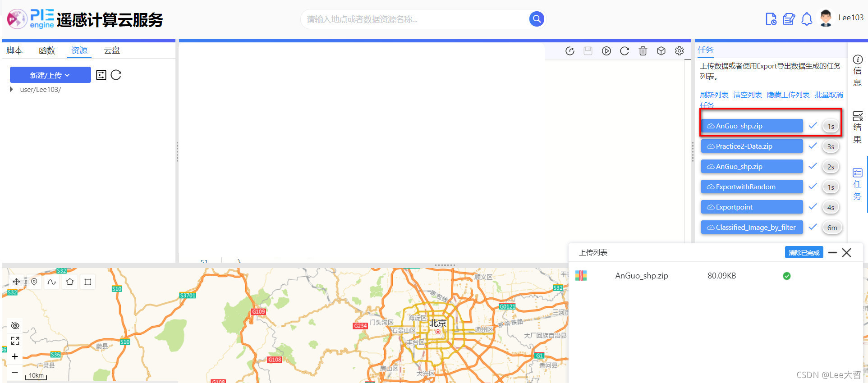The width and height of the screenshot is (868, 383).
Task: Click the fullscreen map icon
Action: 15,341
